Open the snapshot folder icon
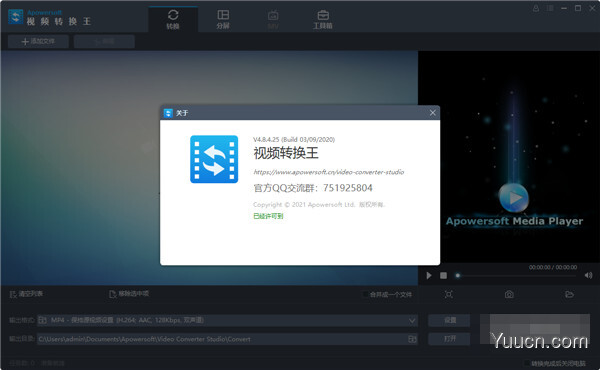600x370 pixels. [x=569, y=294]
